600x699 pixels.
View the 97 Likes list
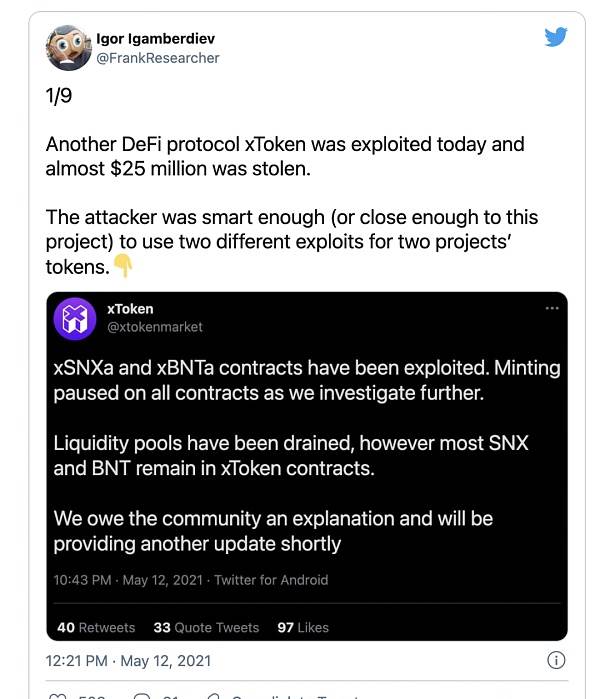(x=303, y=628)
